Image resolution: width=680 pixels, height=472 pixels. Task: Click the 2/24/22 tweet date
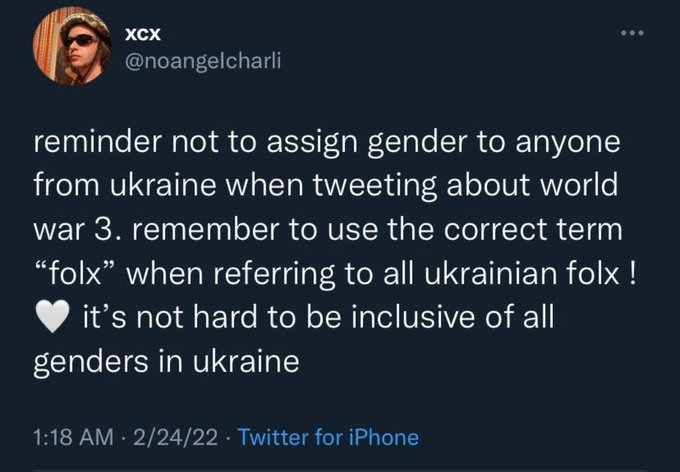coord(174,437)
